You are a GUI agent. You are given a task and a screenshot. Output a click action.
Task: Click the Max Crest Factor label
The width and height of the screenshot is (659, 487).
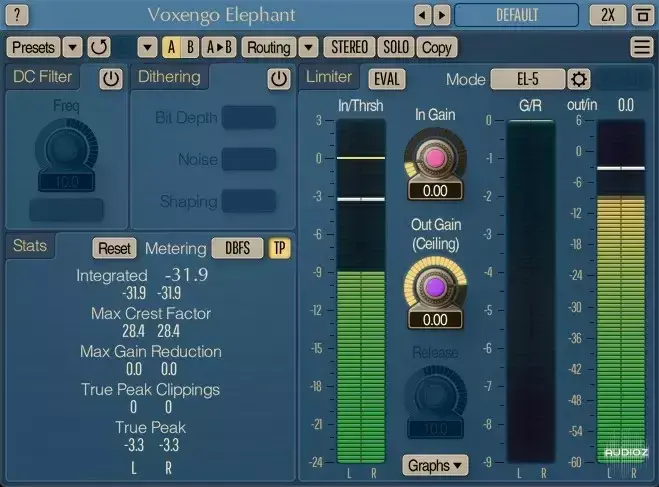(151, 313)
